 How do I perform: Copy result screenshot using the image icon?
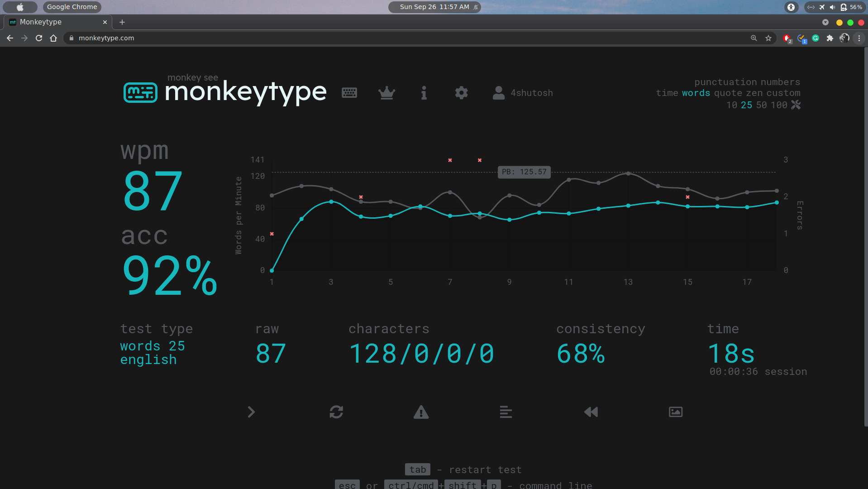(x=675, y=412)
